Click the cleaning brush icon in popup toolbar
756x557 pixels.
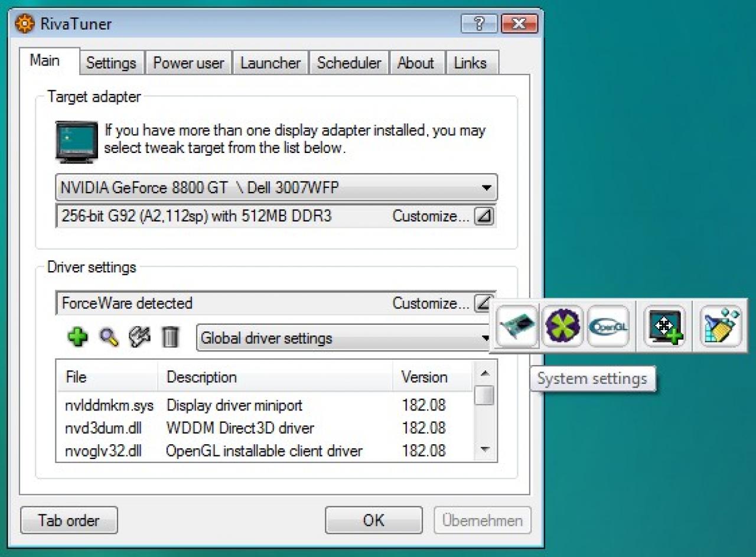point(721,326)
